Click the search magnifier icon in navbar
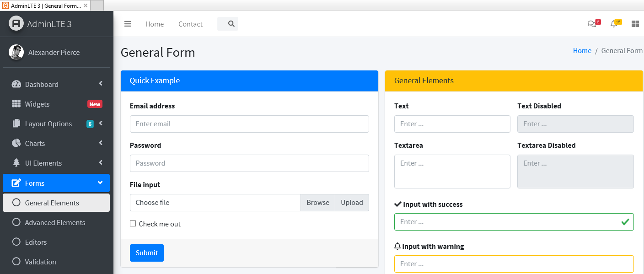644x274 pixels. coord(231,24)
